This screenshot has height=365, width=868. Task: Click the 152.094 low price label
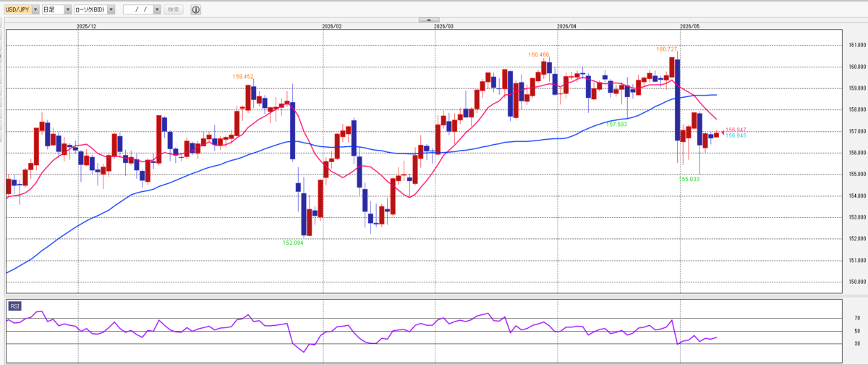click(x=293, y=243)
